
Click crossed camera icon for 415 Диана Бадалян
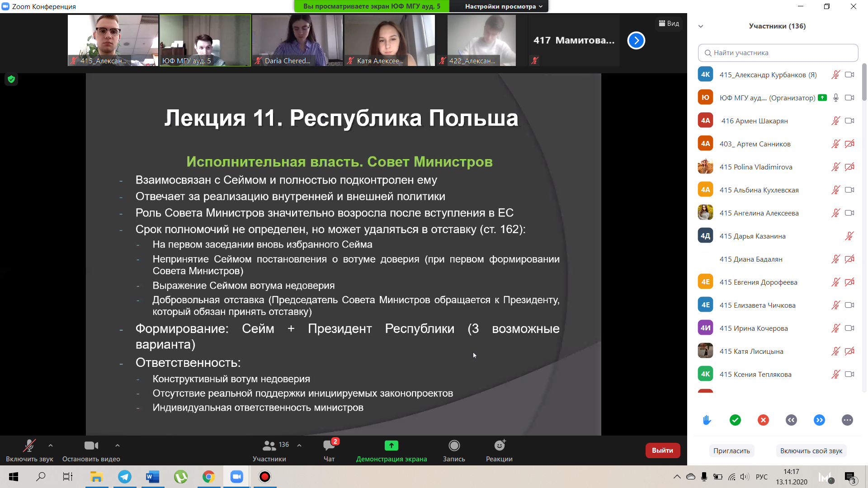pyautogui.click(x=849, y=259)
